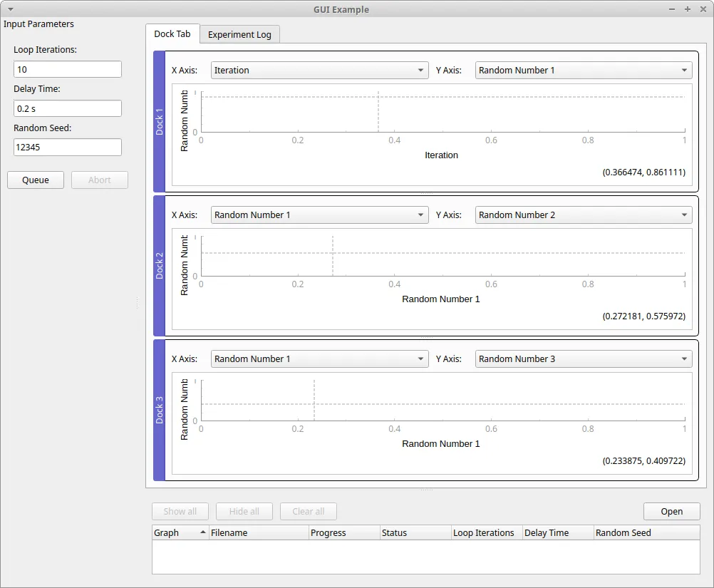Open the window menu icon in title bar
The image size is (714, 588).
click(10, 9)
